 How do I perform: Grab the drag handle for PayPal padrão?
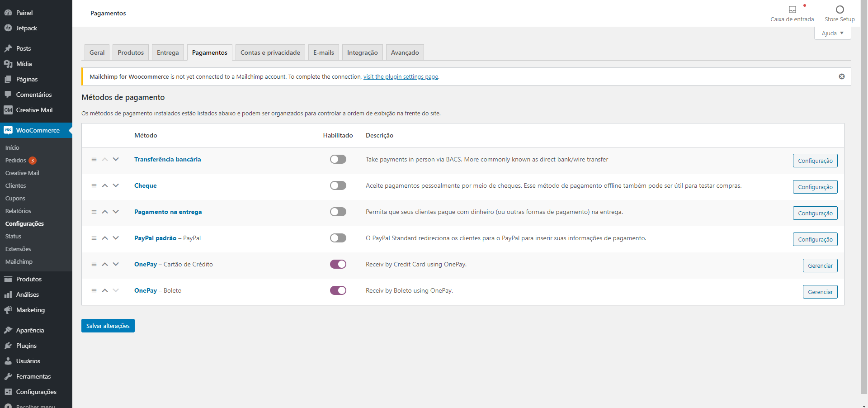tap(94, 238)
